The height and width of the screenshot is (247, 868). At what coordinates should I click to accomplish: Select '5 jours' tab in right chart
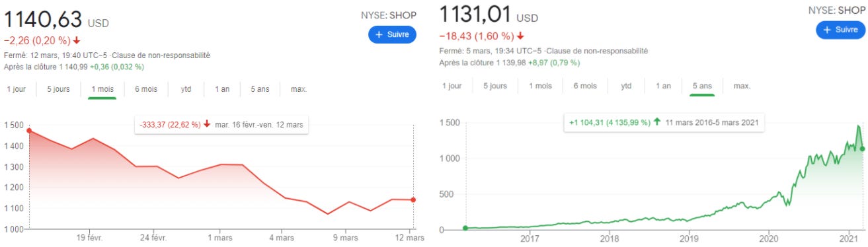tap(495, 86)
